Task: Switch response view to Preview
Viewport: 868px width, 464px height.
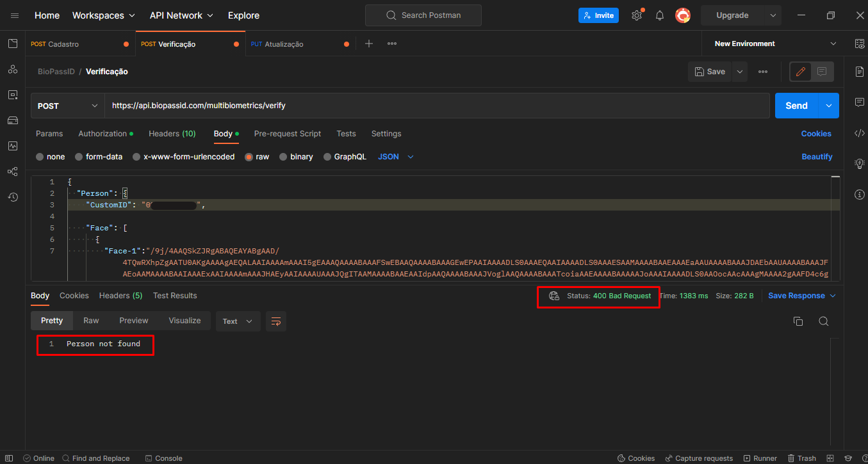Action: pos(134,321)
